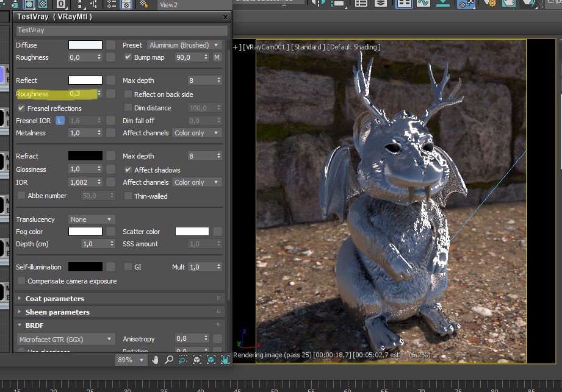Enable Reflect on back side
The image size is (562, 392).
tap(128, 94)
